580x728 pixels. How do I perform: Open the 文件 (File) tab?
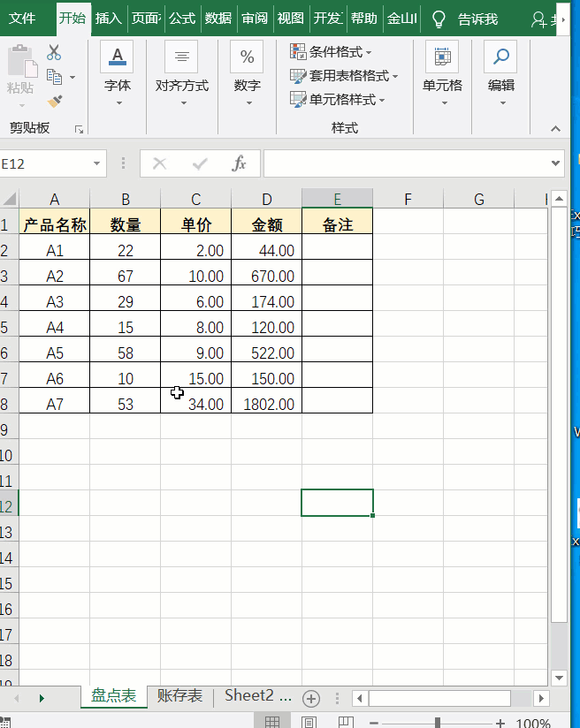(22, 19)
